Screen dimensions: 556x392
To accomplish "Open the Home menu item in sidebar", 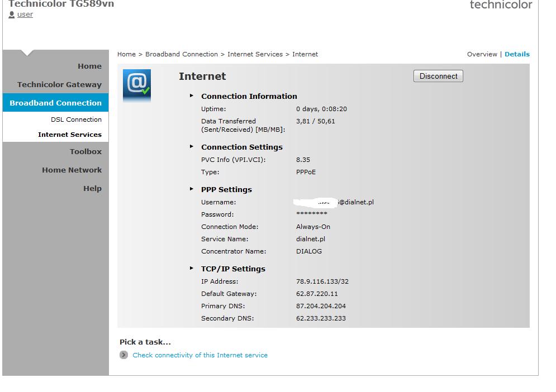I will (x=90, y=66).
